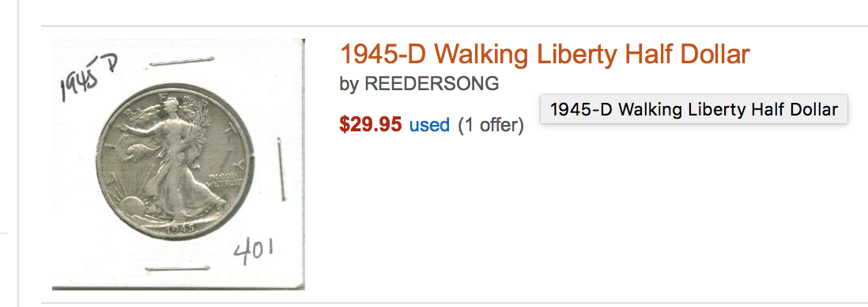Click the Walking Liberty coin thumbnail image
The width and height of the screenshot is (868, 307).
[178, 165]
